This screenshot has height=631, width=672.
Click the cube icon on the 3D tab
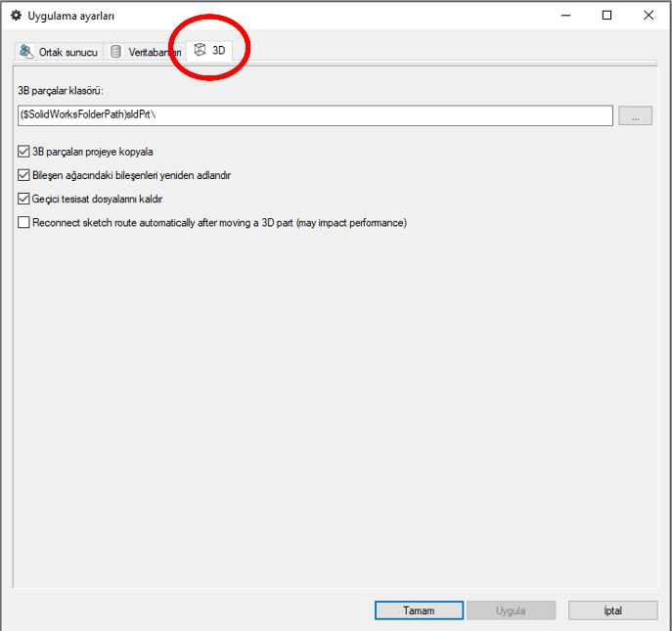(x=200, y=50)
